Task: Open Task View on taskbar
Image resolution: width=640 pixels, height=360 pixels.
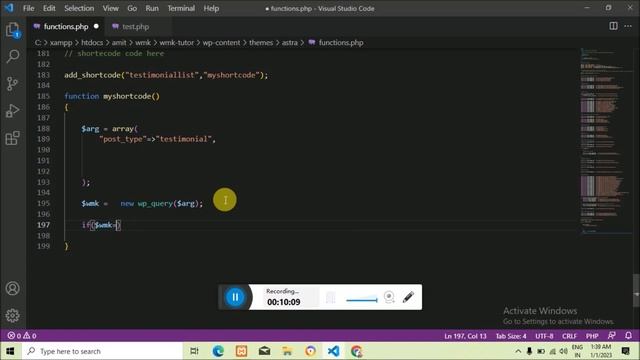Action: [194, 351]
